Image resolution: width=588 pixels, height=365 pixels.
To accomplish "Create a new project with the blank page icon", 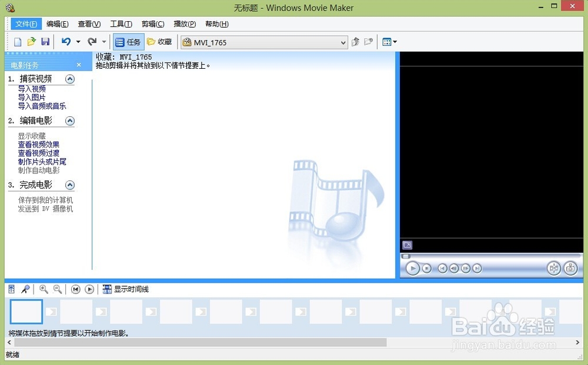I will click(18, 42).
